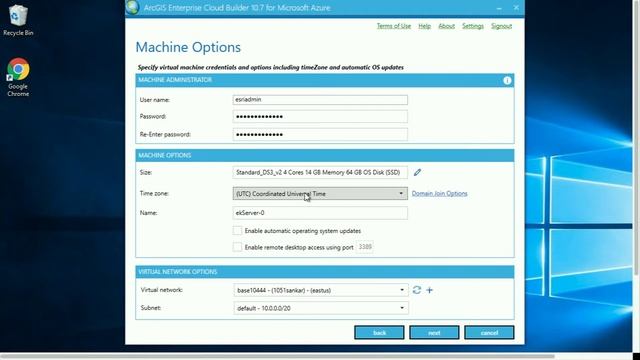
Task: Enable automatic operating system updates
Action: [x=237, y=231]
